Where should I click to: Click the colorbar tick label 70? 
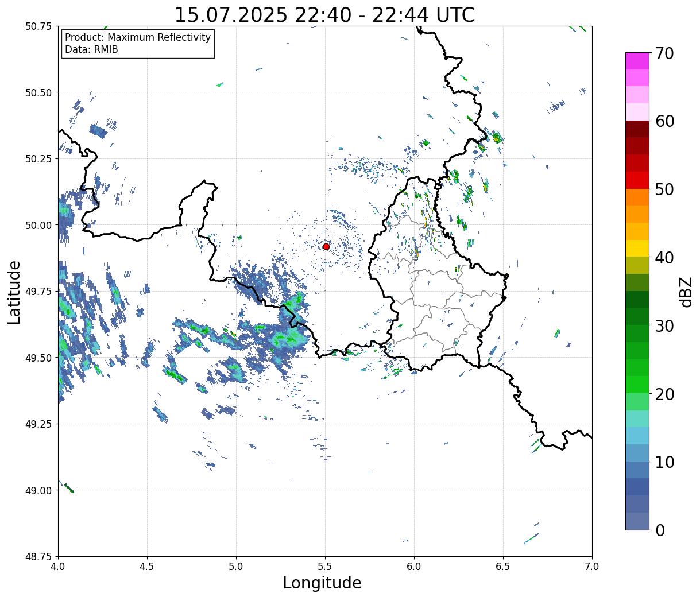click(x=664, y=53)
